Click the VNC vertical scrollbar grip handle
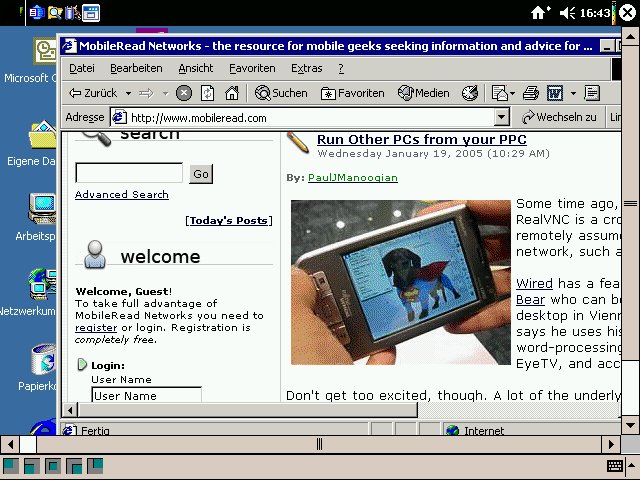This screenshot has height=480, width=640. [x=630, y=203]
